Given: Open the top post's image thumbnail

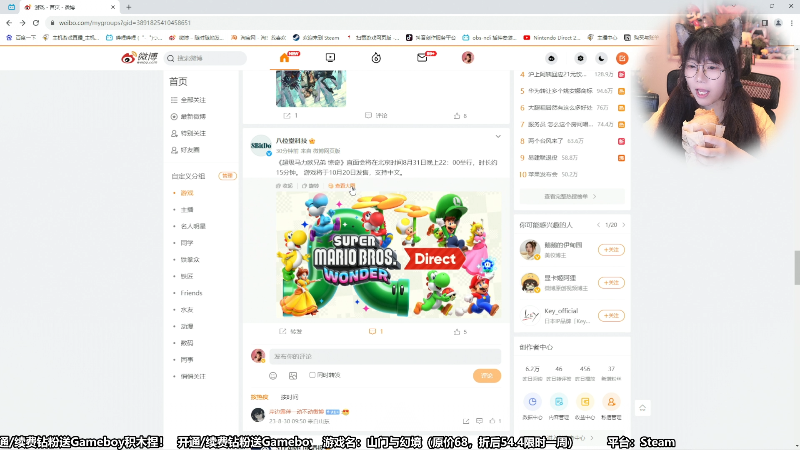Looking at the screenshot, I should pos(311,89).
